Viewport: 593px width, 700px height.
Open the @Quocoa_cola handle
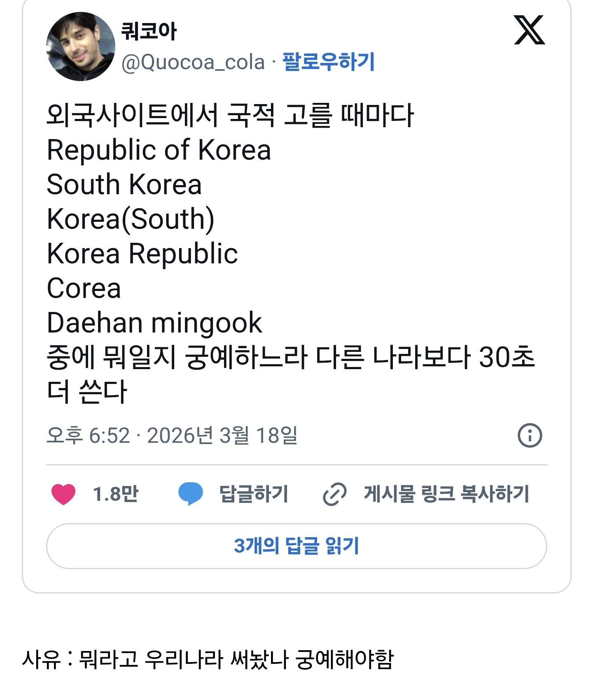pyautogui.click(x=193, y=63)
